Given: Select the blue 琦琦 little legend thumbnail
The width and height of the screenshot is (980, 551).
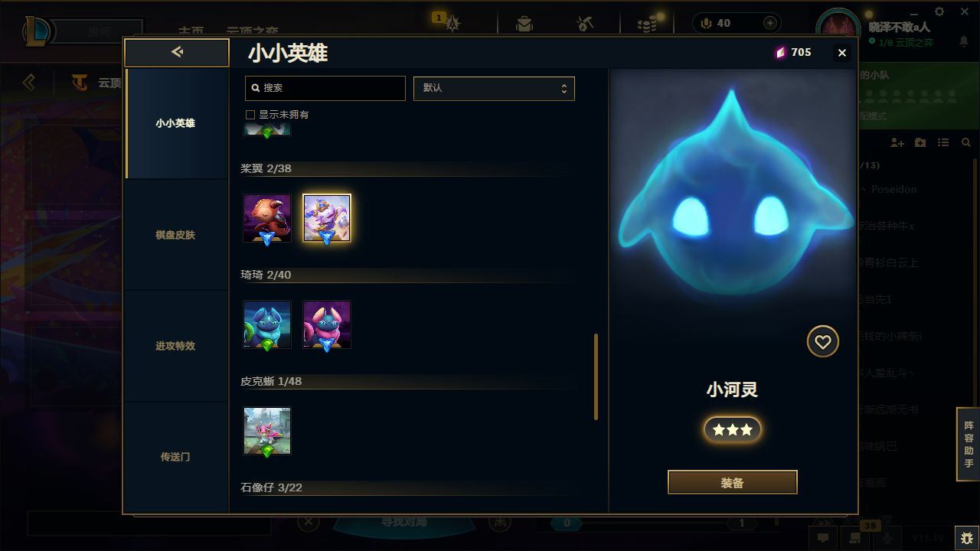Looking at the screenshot, I should (267, 324).
